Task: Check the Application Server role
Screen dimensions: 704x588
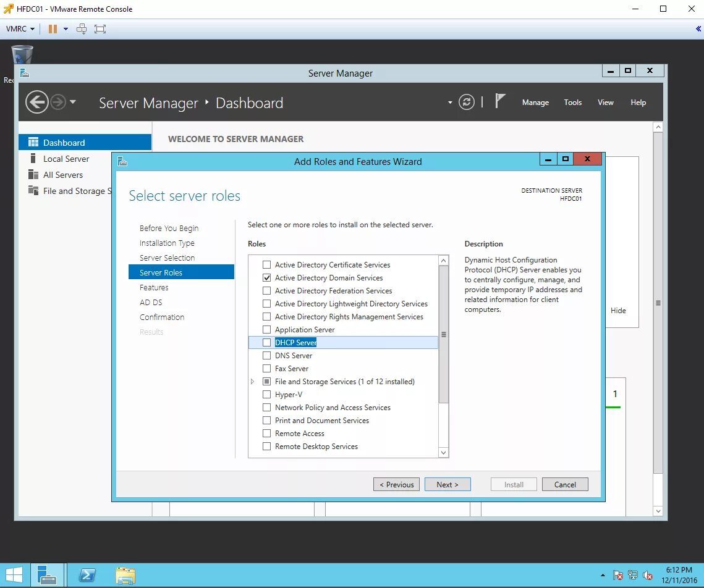Action: (x=266, y=330)
